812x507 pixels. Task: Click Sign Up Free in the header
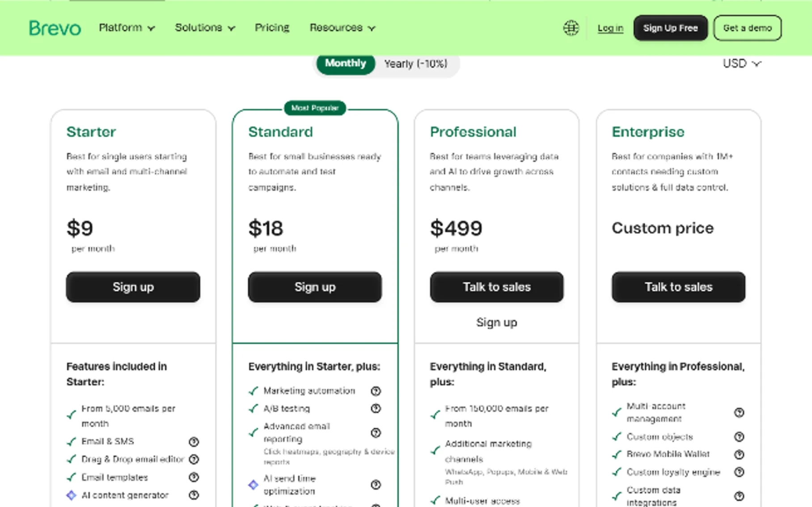[x=670, y=28]
